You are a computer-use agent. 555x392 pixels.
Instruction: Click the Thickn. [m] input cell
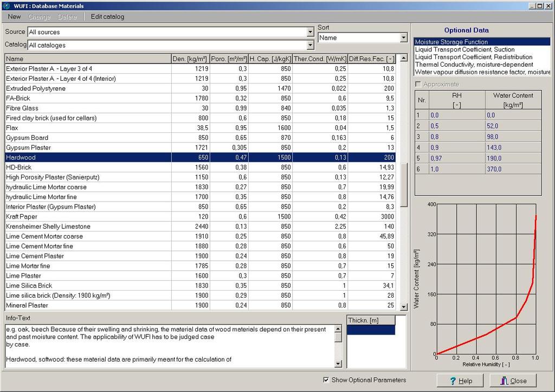pos(371,330)
